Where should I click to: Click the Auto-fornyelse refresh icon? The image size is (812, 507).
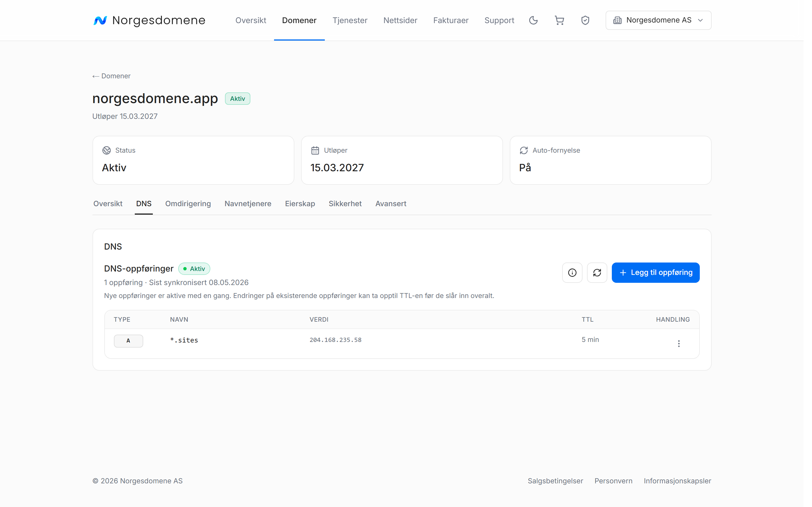(524, 150)
